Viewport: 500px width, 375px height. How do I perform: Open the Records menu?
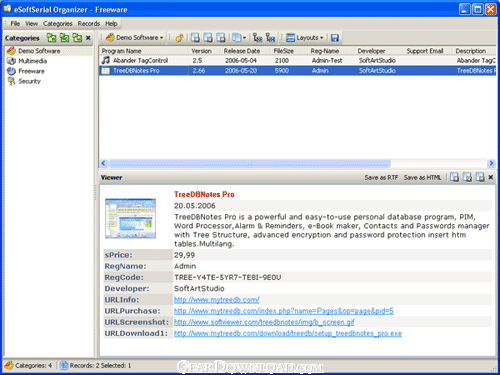[x=89, y=24]
